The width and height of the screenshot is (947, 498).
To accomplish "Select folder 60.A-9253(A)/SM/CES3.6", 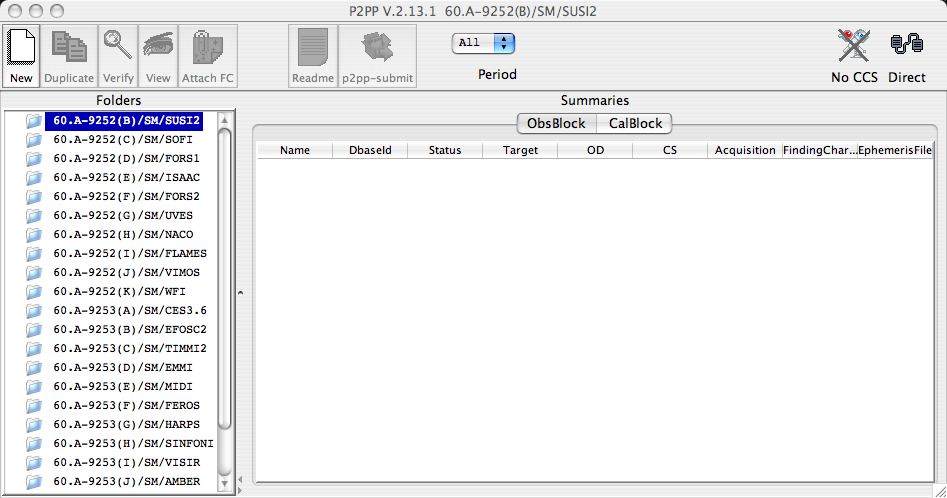I will click(130, 311).
